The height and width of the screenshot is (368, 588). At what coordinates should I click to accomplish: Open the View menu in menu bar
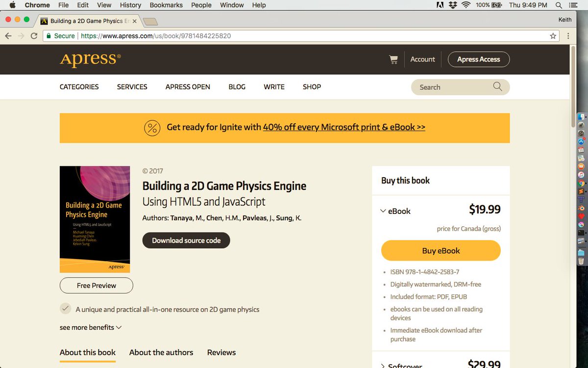pos(104,5)
